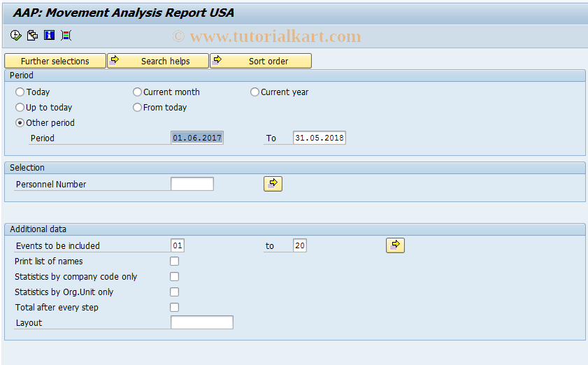Open multiple selection for Events to be included
The height and width of the screenshot is (365, 588).
(395, 245)
